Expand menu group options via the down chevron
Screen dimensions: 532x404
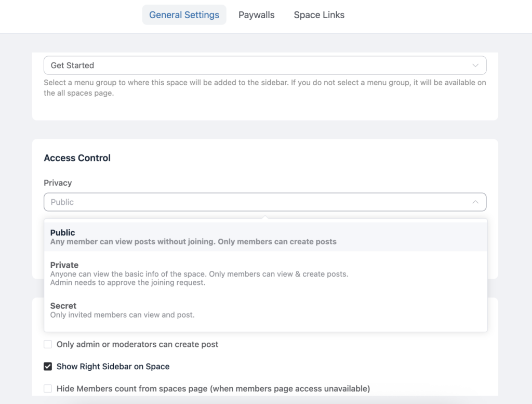click(475, 65)
